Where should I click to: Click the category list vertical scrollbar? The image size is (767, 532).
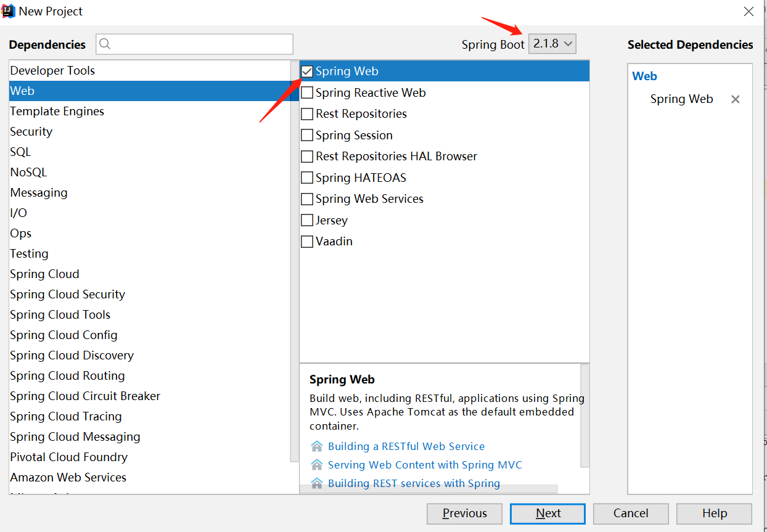[x=295, y=261]
